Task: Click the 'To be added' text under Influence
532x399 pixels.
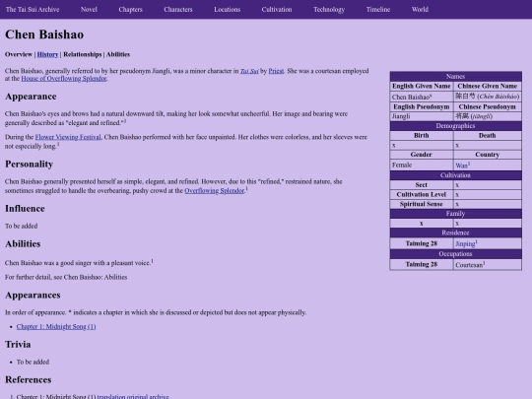Action: pos(22,226)
